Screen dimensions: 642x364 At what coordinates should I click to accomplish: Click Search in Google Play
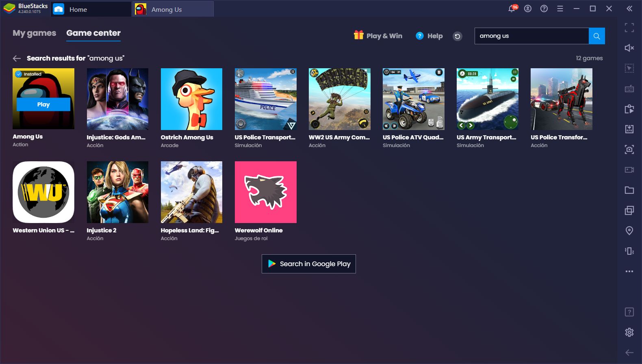pyautogui.click(x=309, y=264)
